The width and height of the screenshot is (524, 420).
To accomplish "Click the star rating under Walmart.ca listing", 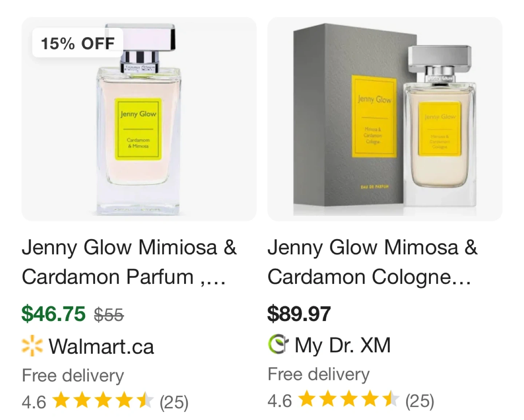I will pos(103,400).
